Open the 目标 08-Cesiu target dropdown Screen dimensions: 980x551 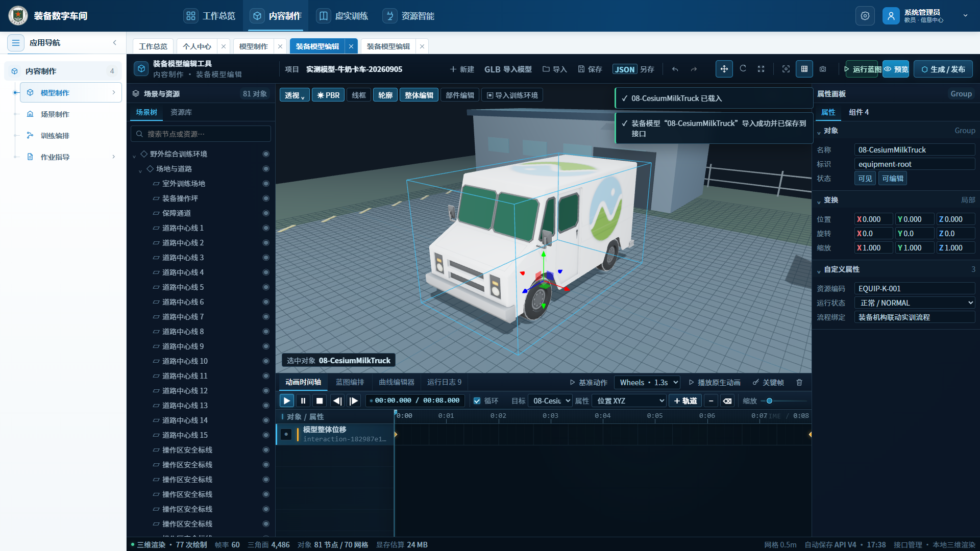550,401
